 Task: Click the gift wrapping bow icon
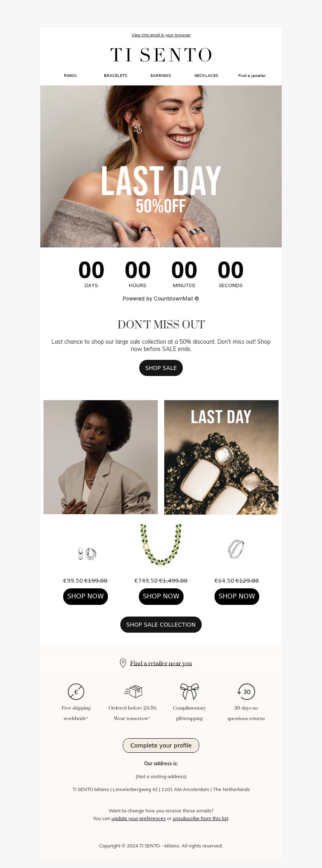coord(189,691)
